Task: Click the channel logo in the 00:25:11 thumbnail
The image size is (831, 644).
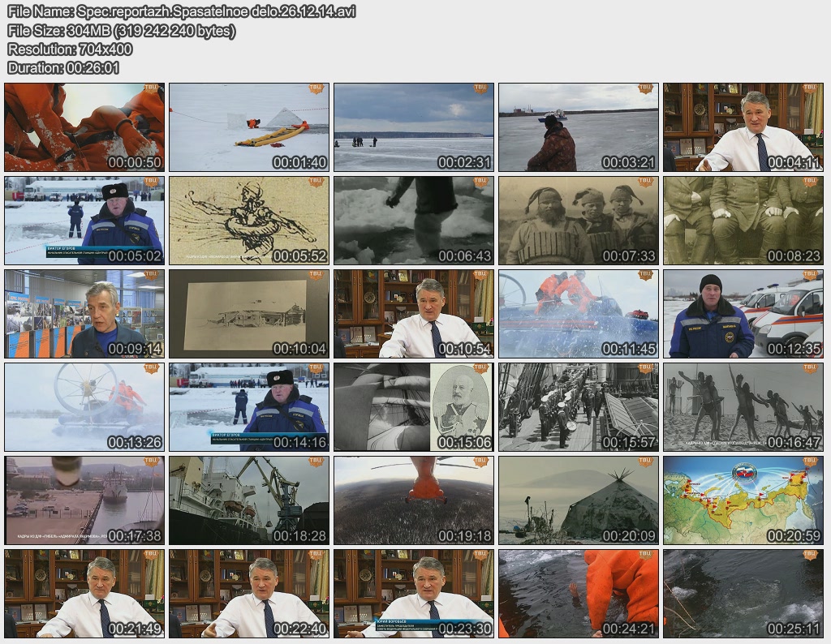Action: (x=809, y=555)
